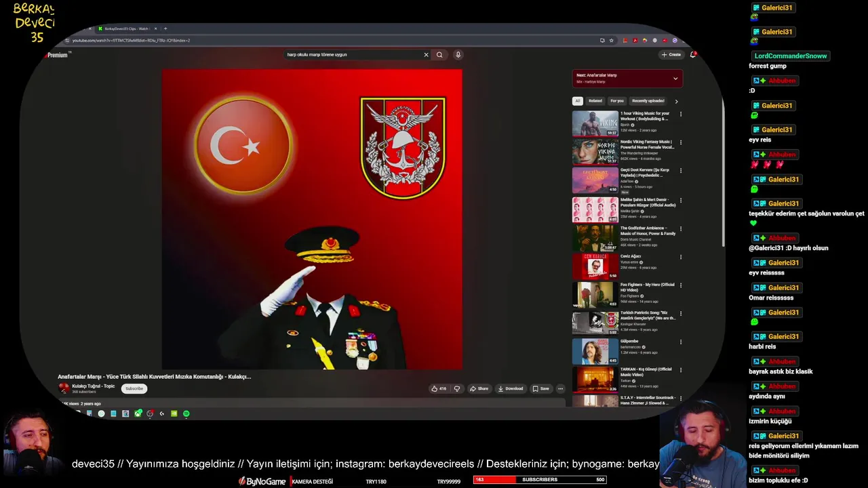Like the video with thumbs up
The width and height of the screenshot is (868, 488).
pos(439,388)
